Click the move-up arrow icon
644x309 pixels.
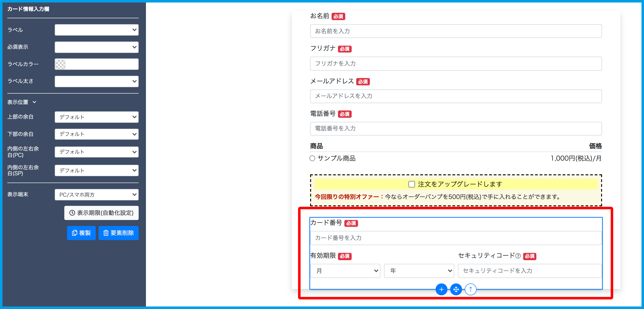tap(470, 289)
